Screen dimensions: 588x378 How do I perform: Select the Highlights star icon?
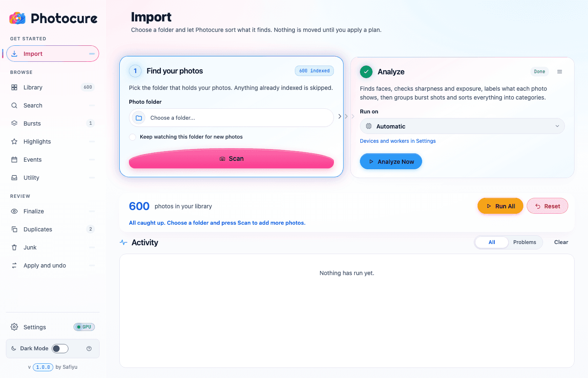click(14, 142)
